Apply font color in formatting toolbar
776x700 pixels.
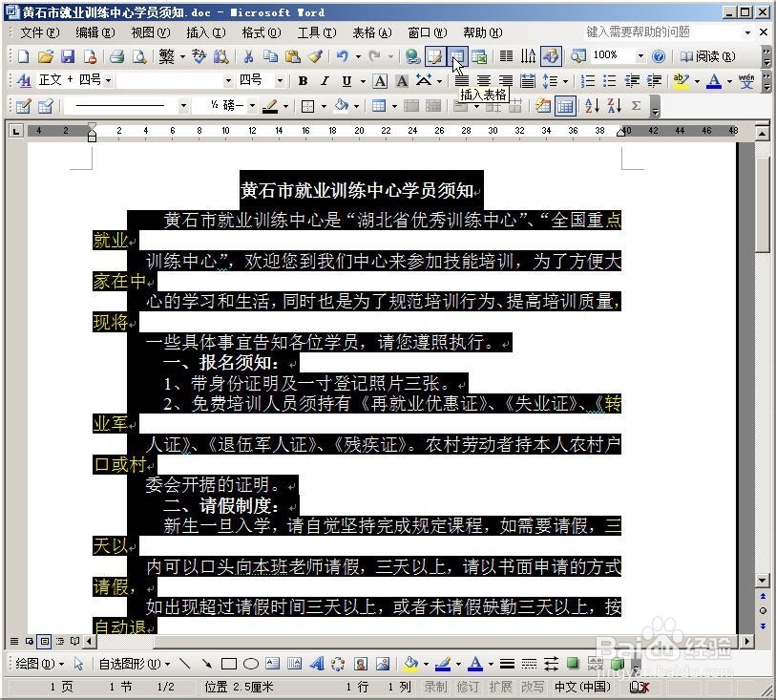tap(714, 80)
